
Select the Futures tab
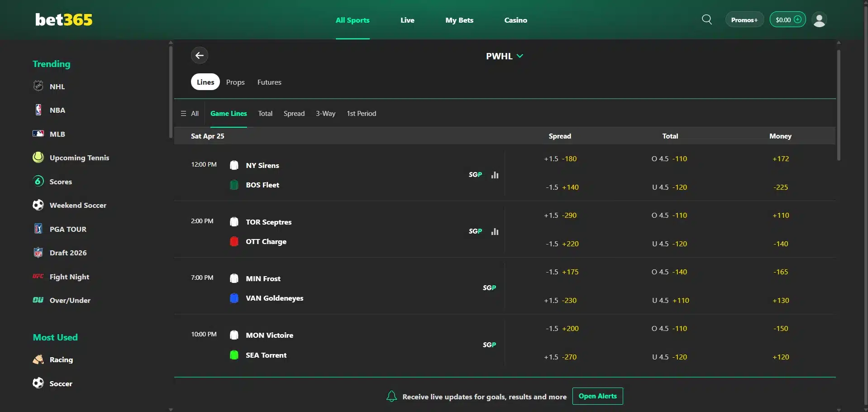coord(269,82)
